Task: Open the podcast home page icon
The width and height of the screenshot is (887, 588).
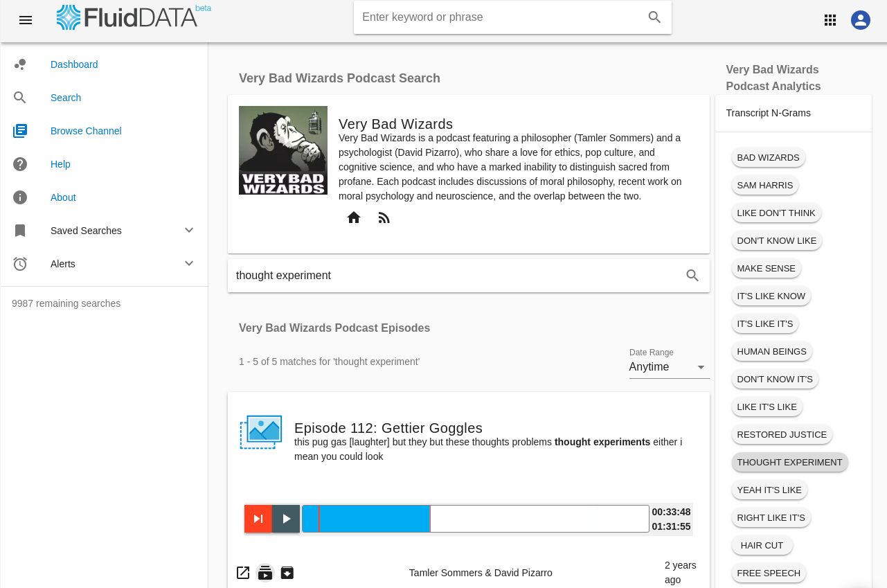Action: coord(354,217)
